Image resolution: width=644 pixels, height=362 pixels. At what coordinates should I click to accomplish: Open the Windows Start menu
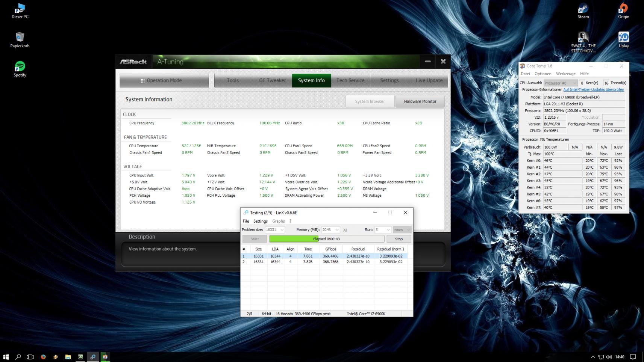tap(6, 357)
